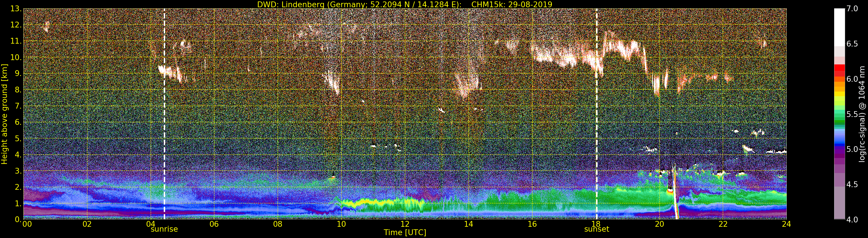The image size is (868, 238).
Task: Click the '20' time axis tick label
Action: [x=659, y=224]
